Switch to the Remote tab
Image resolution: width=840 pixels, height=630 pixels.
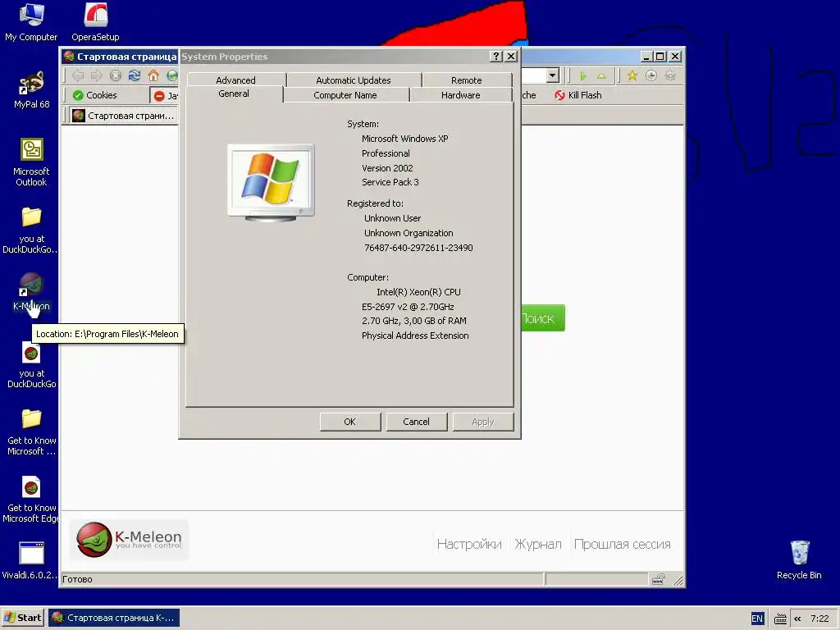click(x=467, y=80)
